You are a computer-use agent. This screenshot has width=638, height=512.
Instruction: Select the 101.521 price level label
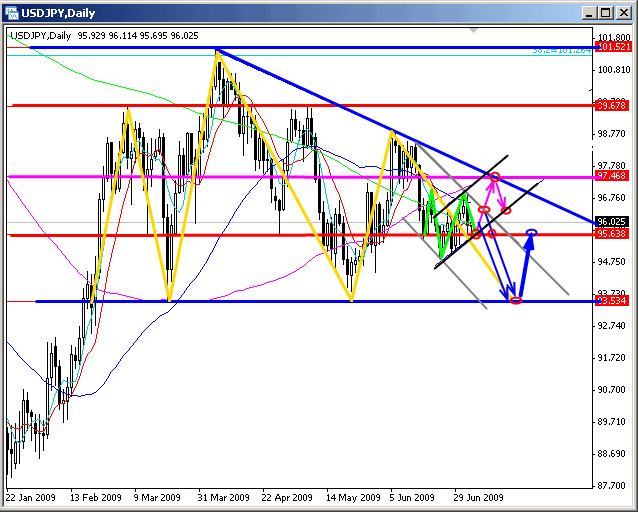612,46
